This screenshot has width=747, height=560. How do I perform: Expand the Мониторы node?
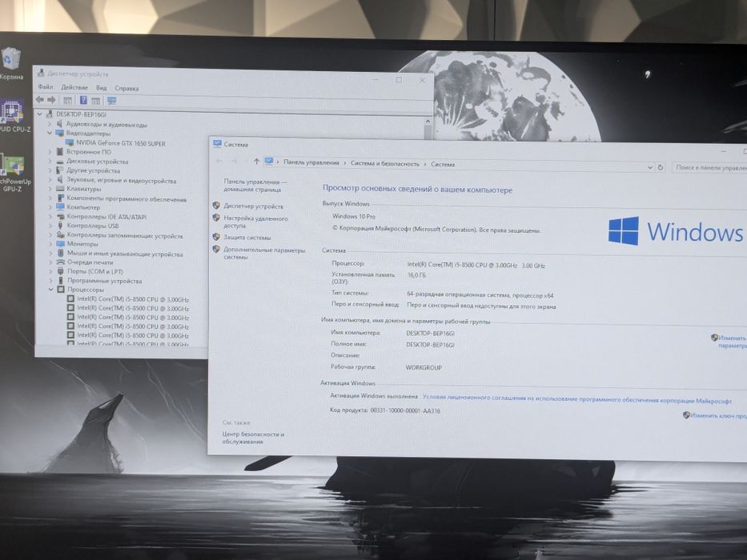50,244
